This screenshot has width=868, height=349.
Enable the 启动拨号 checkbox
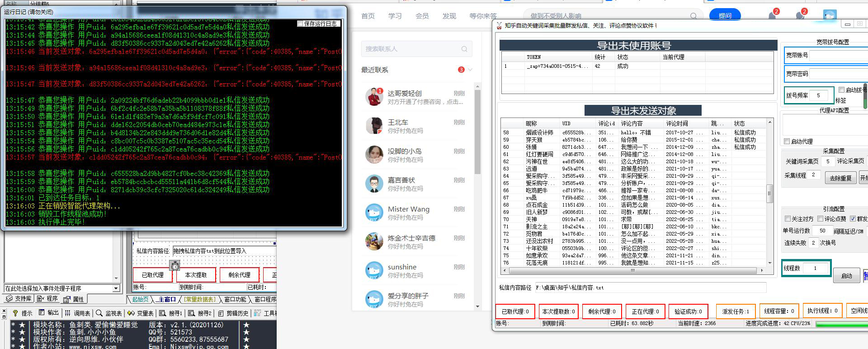pyautogui.click(x=841, y=90)
